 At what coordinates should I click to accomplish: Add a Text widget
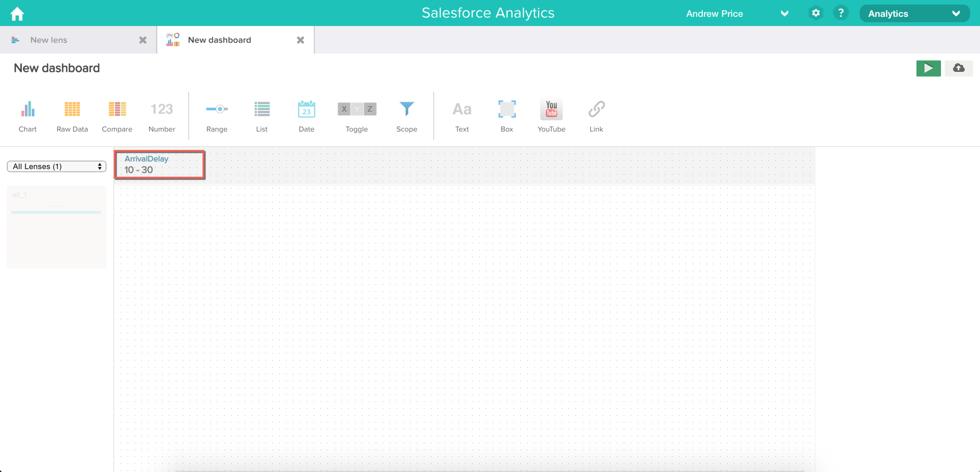pyautogui.click(x=462, y=116)
